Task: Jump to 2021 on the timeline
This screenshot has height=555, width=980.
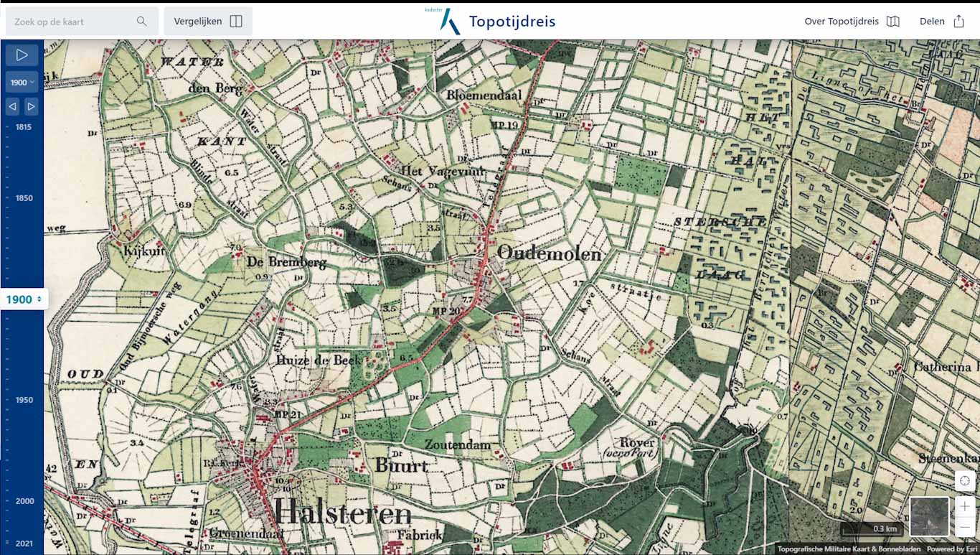Action: (24, 544)
